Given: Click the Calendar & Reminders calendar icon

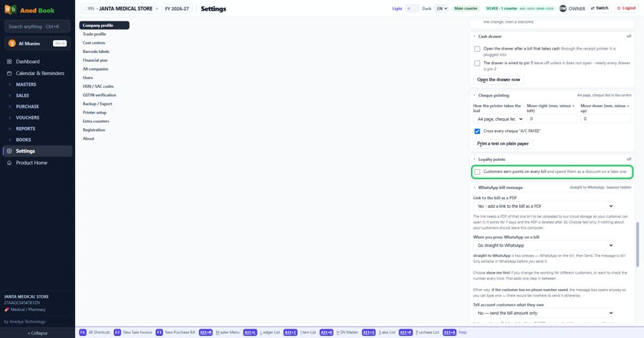Looking at the screenshot, I should 9,73.
